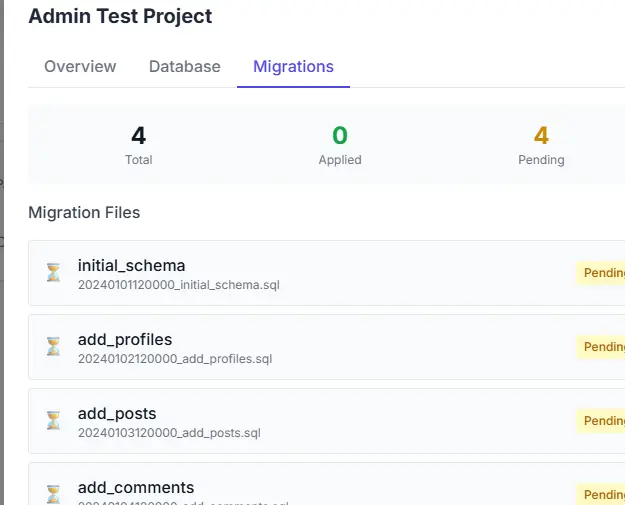The image size is (625, 505).
Task: Click the Pending count 4 in summary
Action: [x=541, y=136]
